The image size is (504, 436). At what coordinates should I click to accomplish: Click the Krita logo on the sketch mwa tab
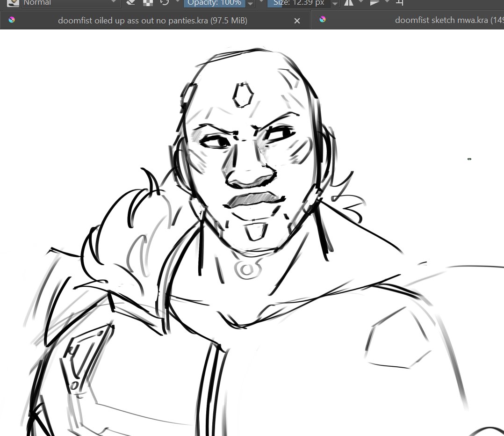[322, 20]
